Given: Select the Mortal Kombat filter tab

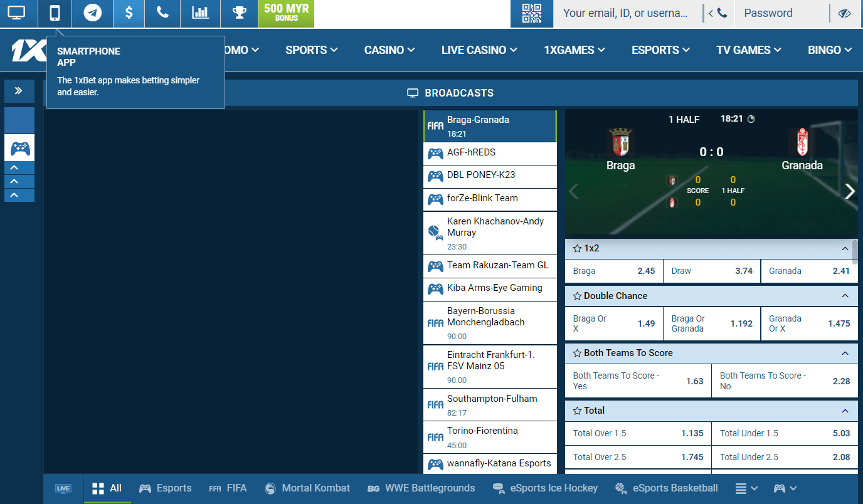Looking at the screenshot, I should point(307,488).
